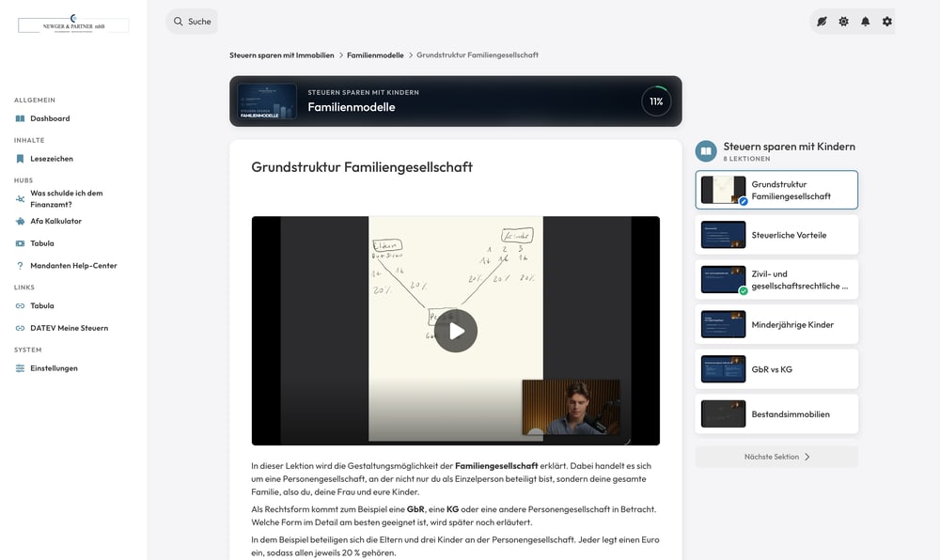The height and width of the screenshot is (560, 940).
Task: Open Lesezeichen bookmark icon
Action: tap(20, 159)
